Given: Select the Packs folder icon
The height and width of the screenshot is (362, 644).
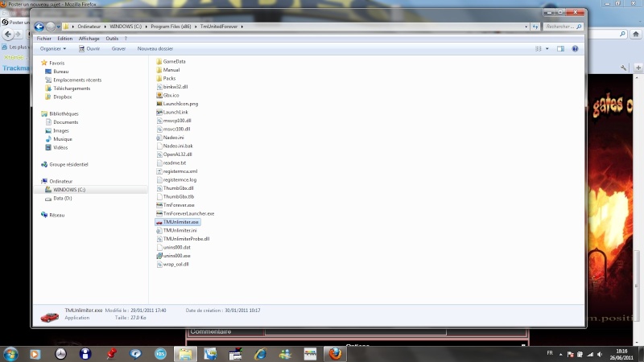Looking at the screenshot, I should point(159,78).
